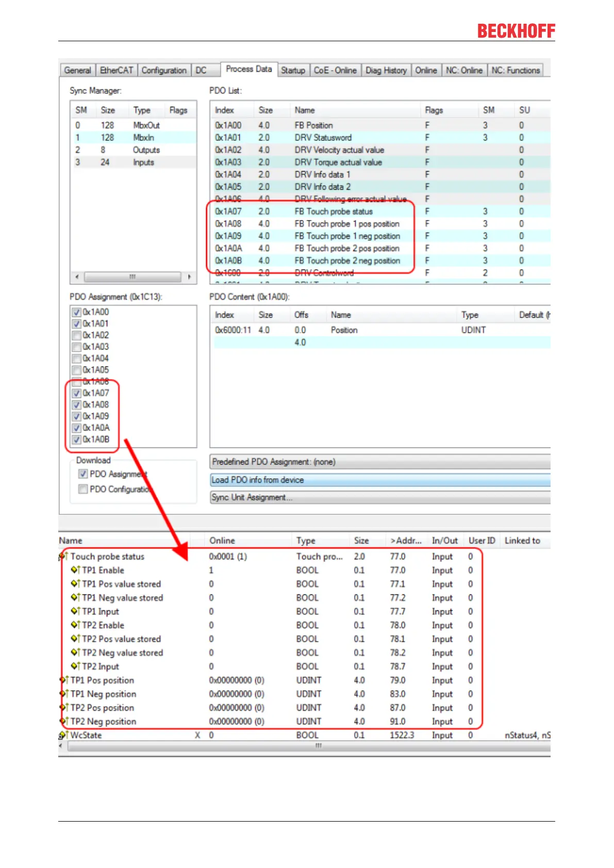614x868 pixels.
Task: Click the TP2 Input variable icon
Action: (75, 666)
